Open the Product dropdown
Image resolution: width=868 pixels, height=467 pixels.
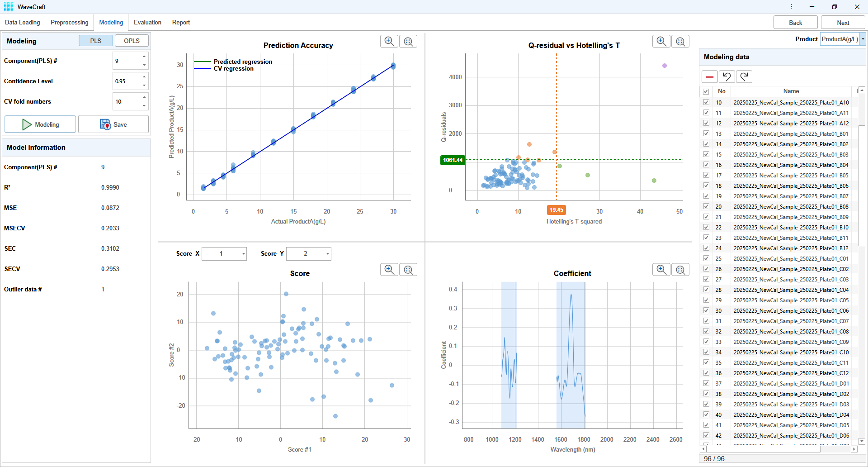tap(843, 39)
